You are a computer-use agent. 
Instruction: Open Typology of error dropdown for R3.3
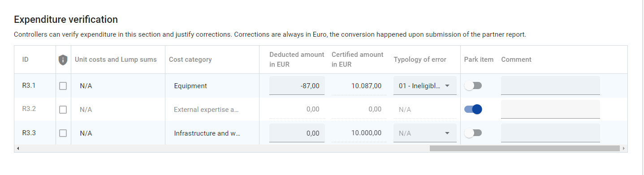[x=425, y=133]
